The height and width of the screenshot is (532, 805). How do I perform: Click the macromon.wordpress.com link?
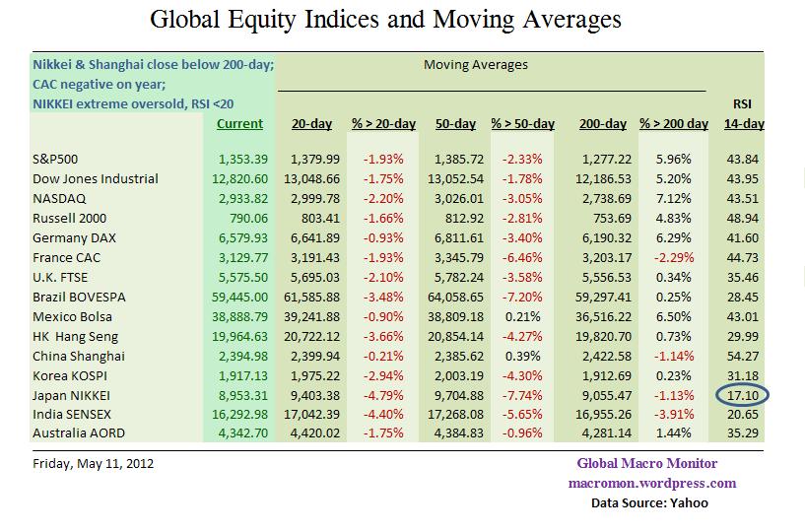click(x=651, y=483)
